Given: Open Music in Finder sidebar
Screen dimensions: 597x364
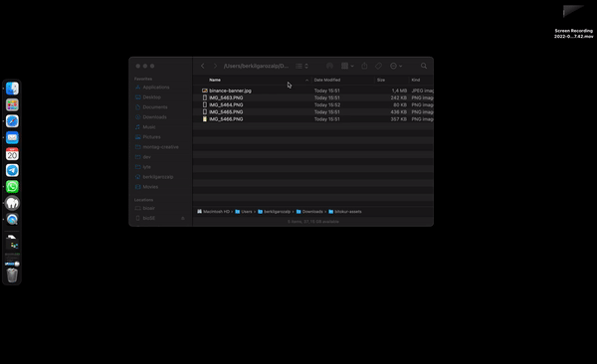Looking at the screenshot, I should point(149,126).
